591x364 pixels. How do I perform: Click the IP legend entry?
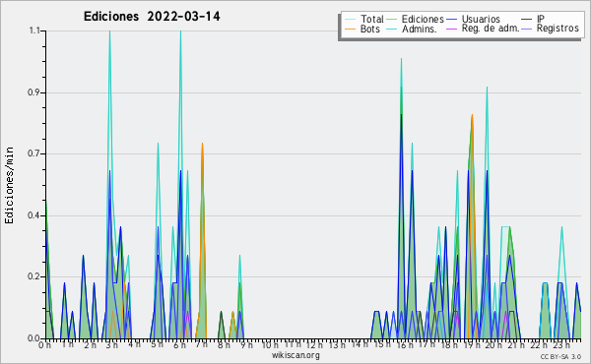point(541,19)
